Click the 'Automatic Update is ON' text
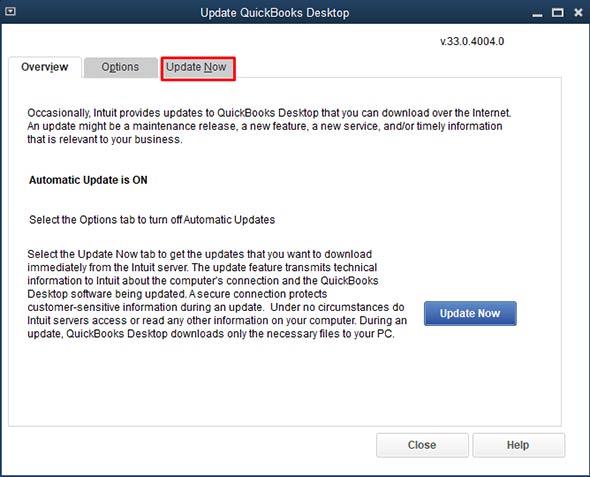The width and height of the screenshot is (590, 477). click(x=88, y=180)
